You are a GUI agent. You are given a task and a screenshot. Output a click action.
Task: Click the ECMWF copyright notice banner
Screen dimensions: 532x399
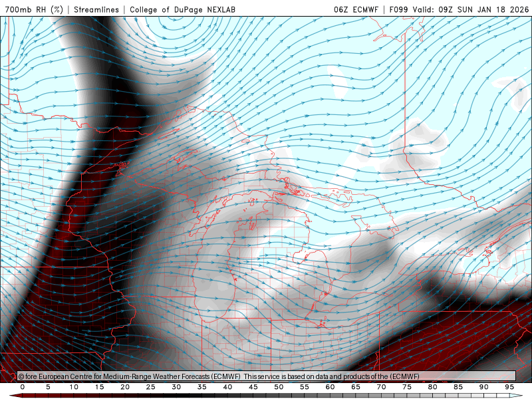click(267, 376)
